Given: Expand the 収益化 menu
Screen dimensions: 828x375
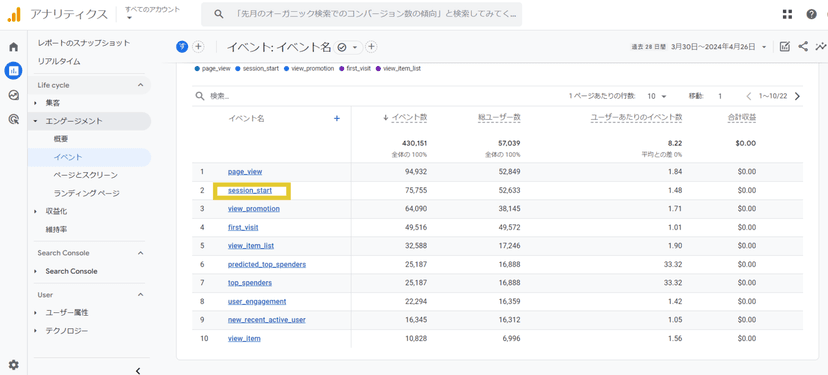Looking at the screenshot, I should click(35, 211).
